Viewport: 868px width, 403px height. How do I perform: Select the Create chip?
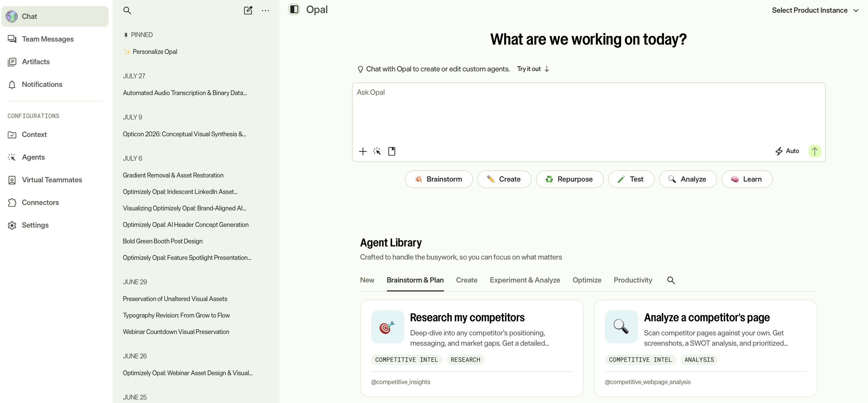[504, 179]
